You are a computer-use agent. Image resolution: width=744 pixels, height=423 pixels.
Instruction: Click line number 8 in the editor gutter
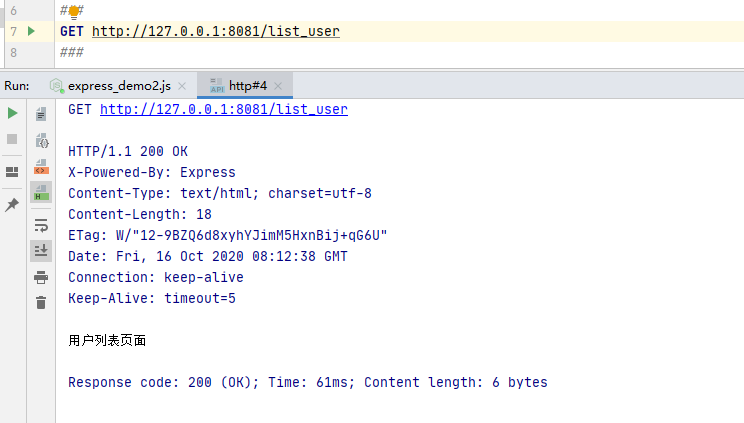(x=14, y=52)
